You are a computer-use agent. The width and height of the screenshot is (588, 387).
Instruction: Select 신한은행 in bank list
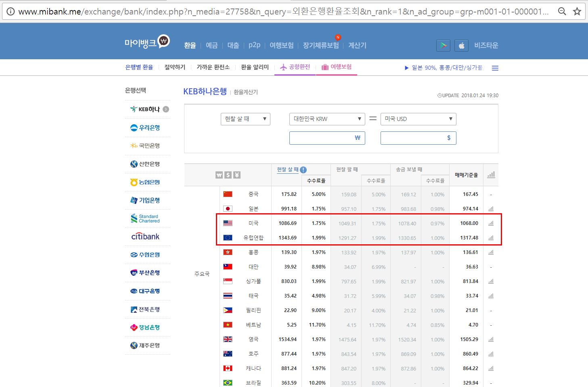click(x=145, y=164)
